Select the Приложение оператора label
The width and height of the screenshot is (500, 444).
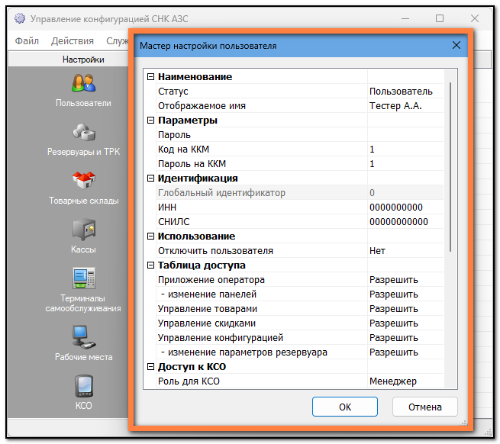click(x=211, y=280)
